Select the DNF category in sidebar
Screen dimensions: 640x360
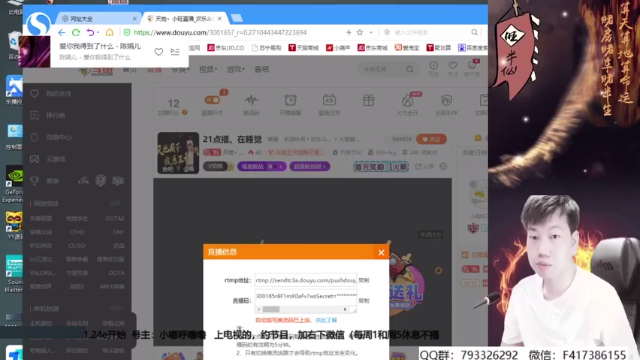pyautogui.click(x=118, y=232)
